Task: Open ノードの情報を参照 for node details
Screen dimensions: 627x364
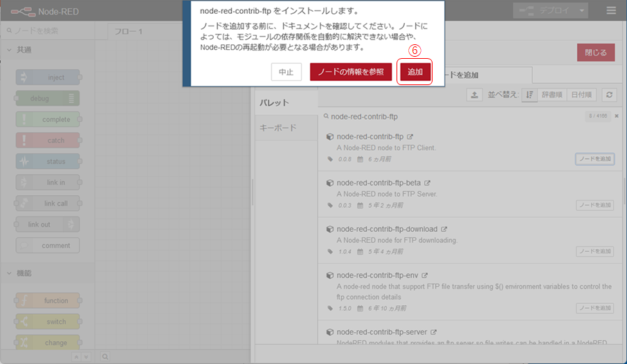Action: pos(351,72)
